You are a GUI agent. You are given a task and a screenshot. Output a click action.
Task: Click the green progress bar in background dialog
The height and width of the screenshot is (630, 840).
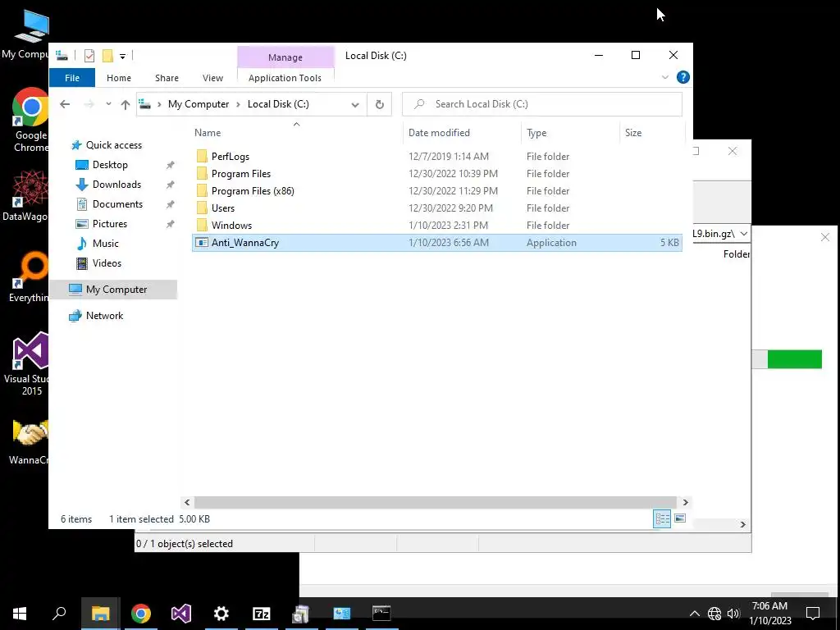794,359
